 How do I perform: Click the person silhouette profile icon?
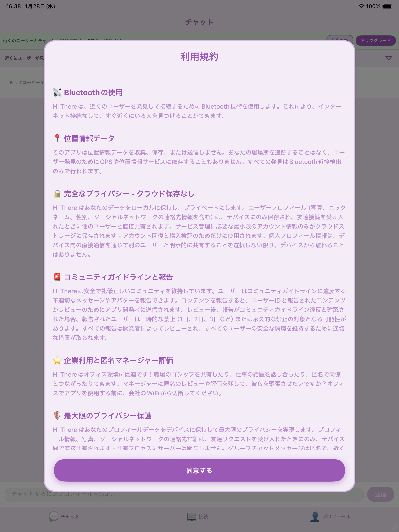click(x=314, y=516)
